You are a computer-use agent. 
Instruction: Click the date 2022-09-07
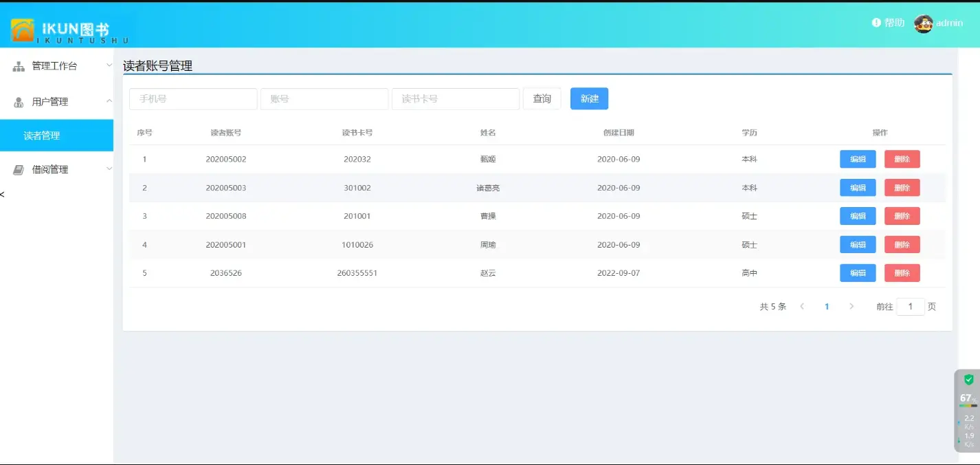(619, 273)
